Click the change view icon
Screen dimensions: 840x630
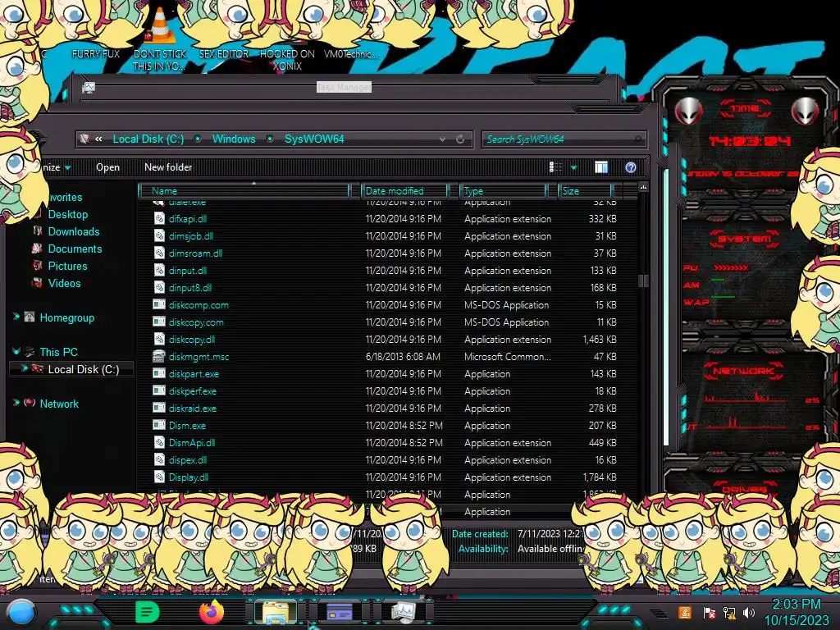[x=555, y=167]
